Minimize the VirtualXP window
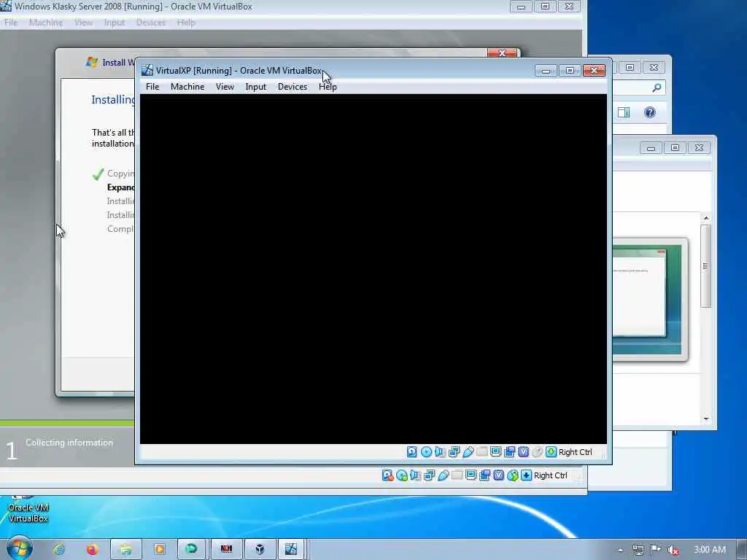 point(546,71)
